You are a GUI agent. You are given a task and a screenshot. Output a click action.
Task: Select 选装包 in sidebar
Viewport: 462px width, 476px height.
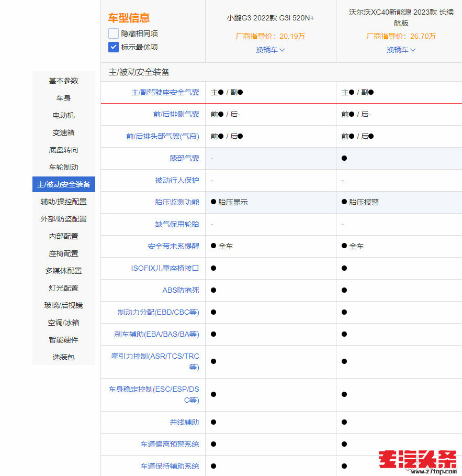[64, 357]
